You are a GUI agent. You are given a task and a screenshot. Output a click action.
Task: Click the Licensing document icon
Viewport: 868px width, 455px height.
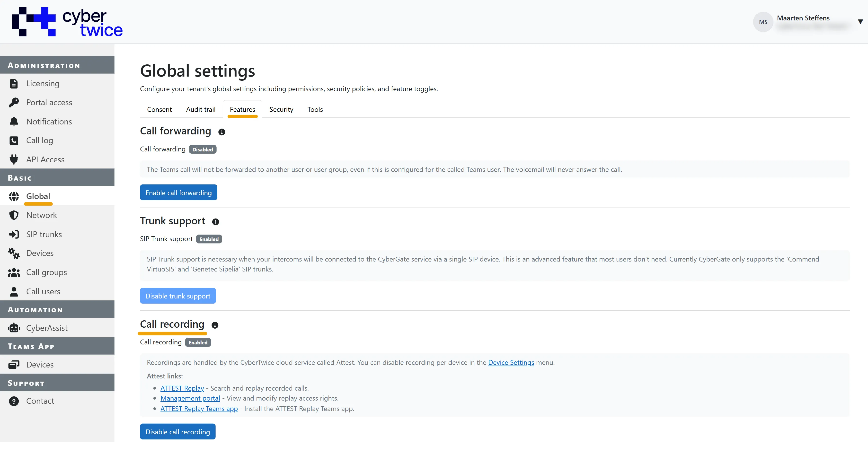(14, 84)
